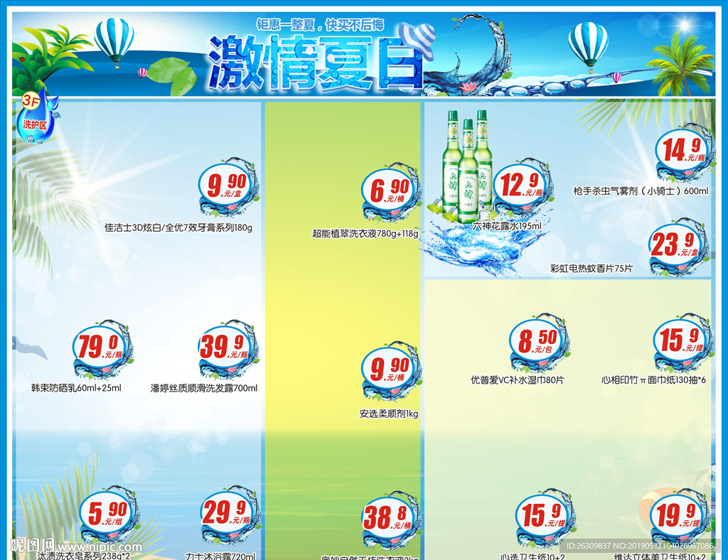Select text 韩束防晒乳60ml+25ml

click(x=76, y=388)
